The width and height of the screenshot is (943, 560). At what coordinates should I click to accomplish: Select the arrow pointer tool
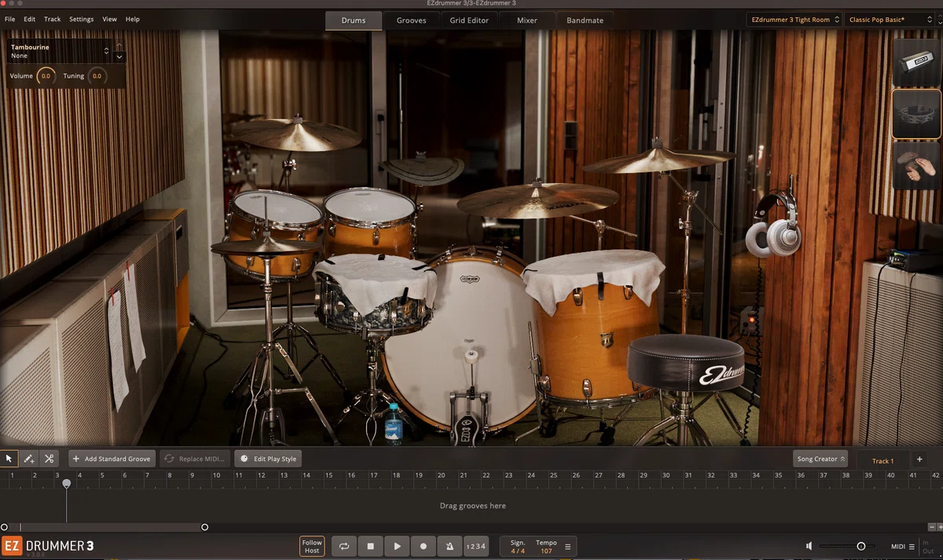pyautogui.click(x=9, y=459)
